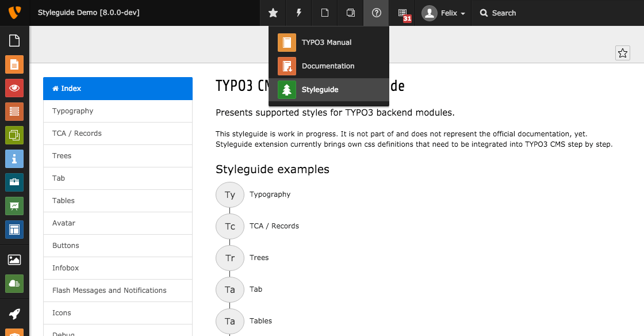The width and height of the screenshot is (644, 336).
Task: Open the Felix user menu dropdown
Action: (443, 13)
